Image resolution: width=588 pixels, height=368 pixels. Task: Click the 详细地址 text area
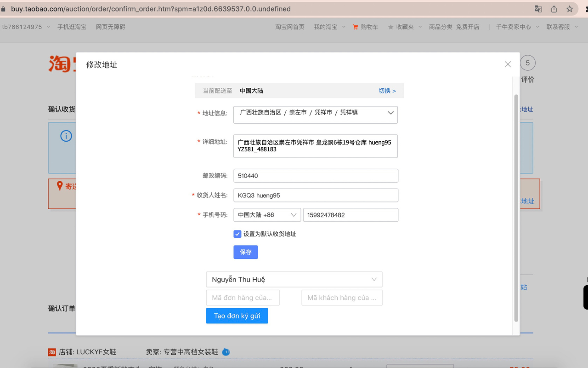316,146
